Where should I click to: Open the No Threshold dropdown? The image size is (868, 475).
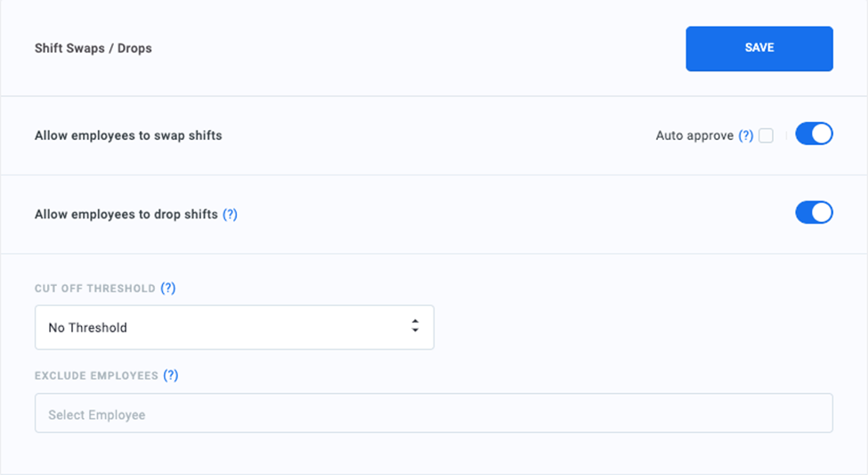pos(234,327)
